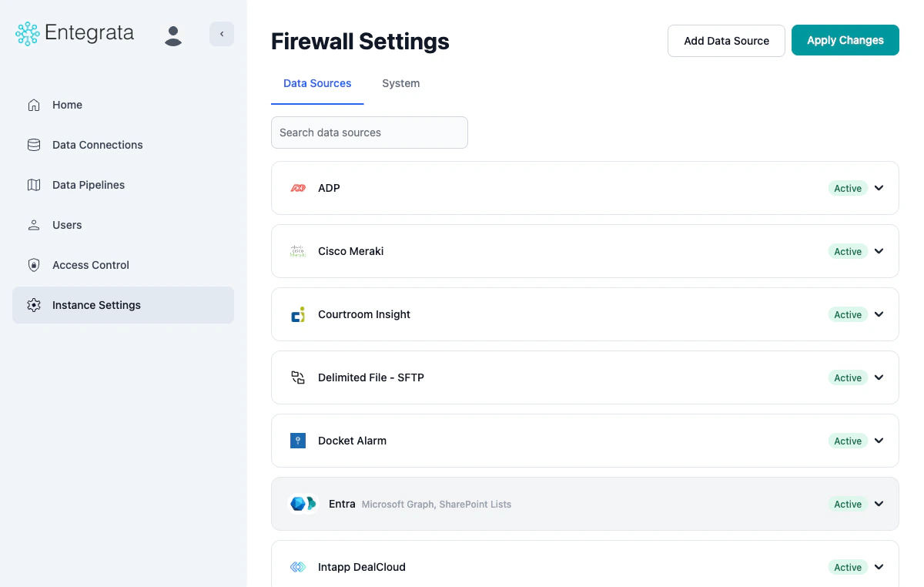Select the Data Sources tab
This screenshot has height=587, width=924.
[317, 83]
